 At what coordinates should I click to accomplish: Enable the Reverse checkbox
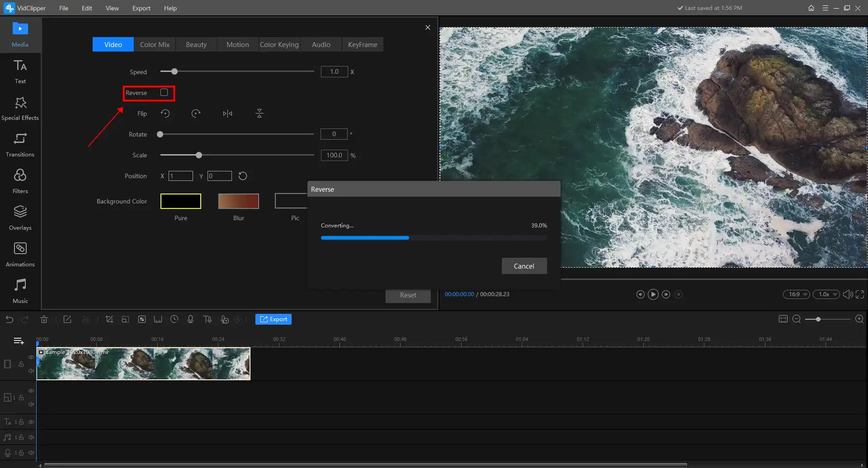coord(164,92)
